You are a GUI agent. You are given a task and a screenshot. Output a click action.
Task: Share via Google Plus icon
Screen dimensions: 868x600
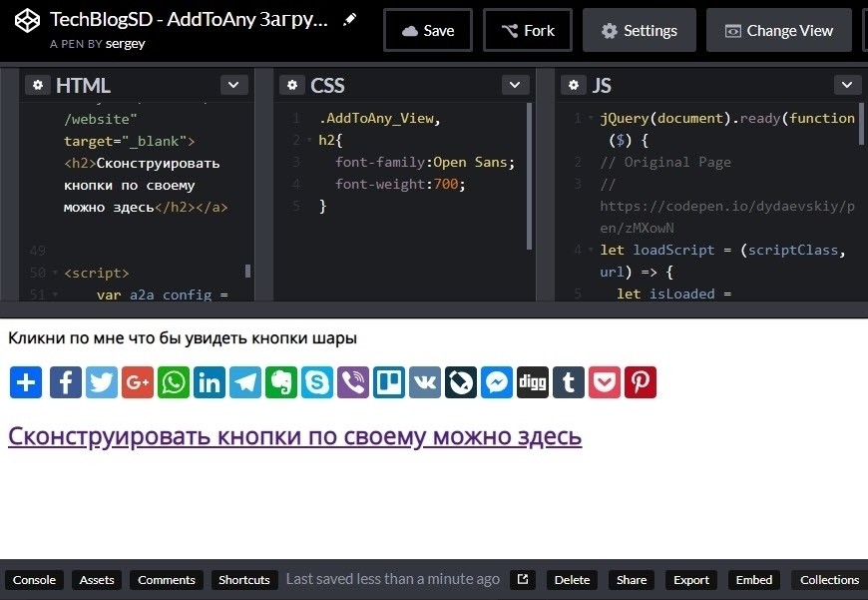138,382
